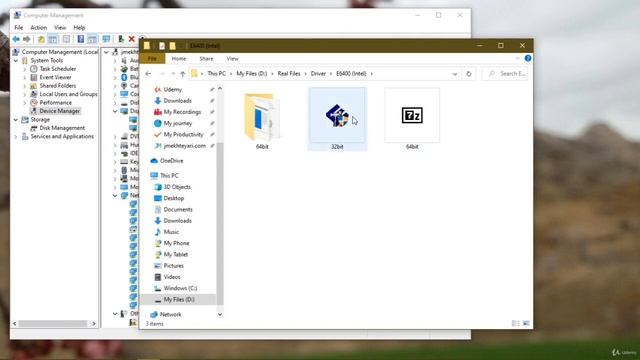The height and width of the screenshot is (360, 640).
Task: Select OneDrive in navigation pane
Action: (x=171, y=161)
